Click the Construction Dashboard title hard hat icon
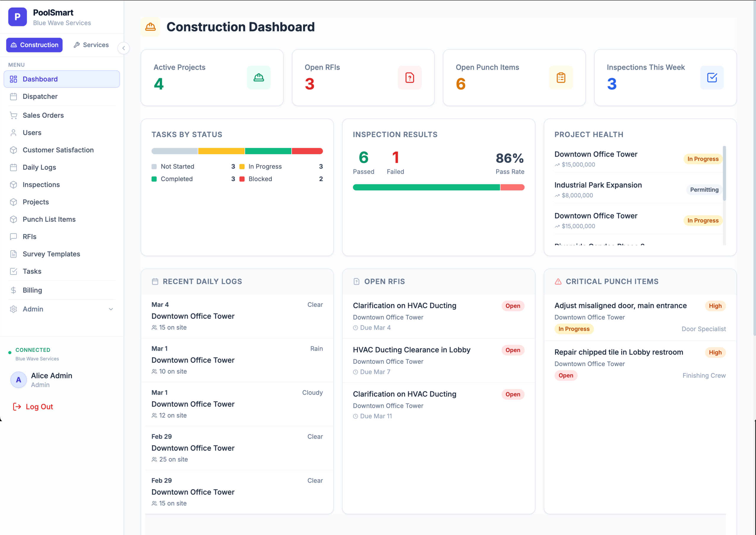The image size is (756, 535). (151, 27)
